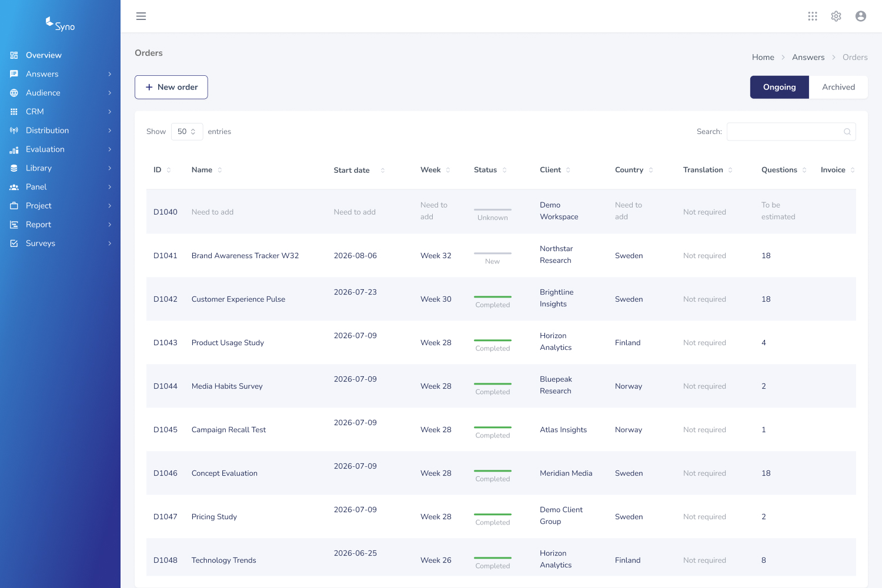Sort by the ID column sort arrows
Screen dimensions: 882x588
pyautogui.click(x=169, y=170)
